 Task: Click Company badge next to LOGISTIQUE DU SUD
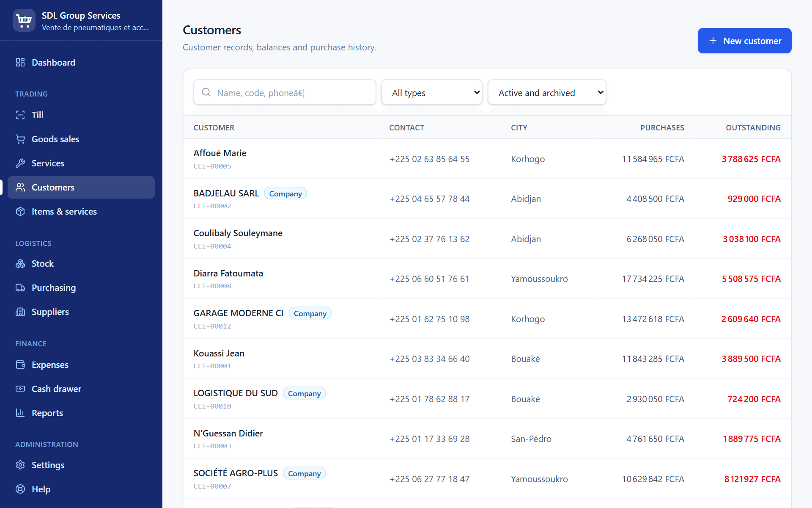click(304, 393)
